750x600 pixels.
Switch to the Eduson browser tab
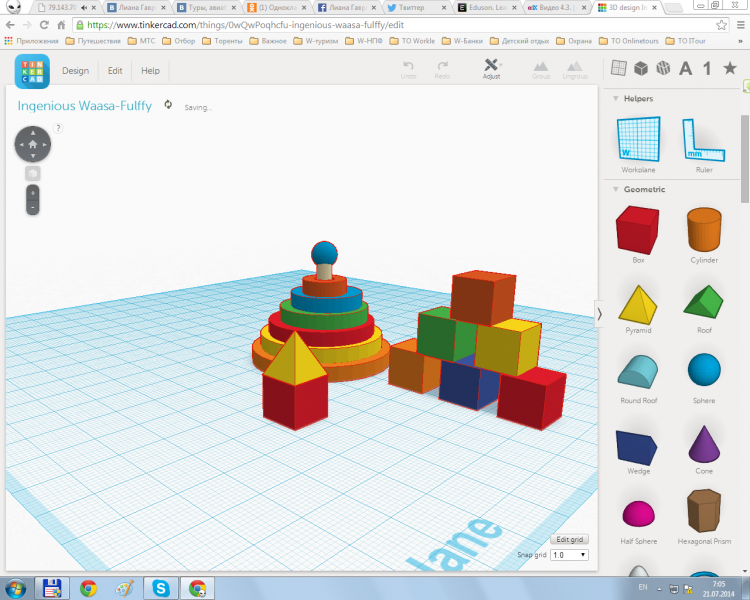pos(487,8)
